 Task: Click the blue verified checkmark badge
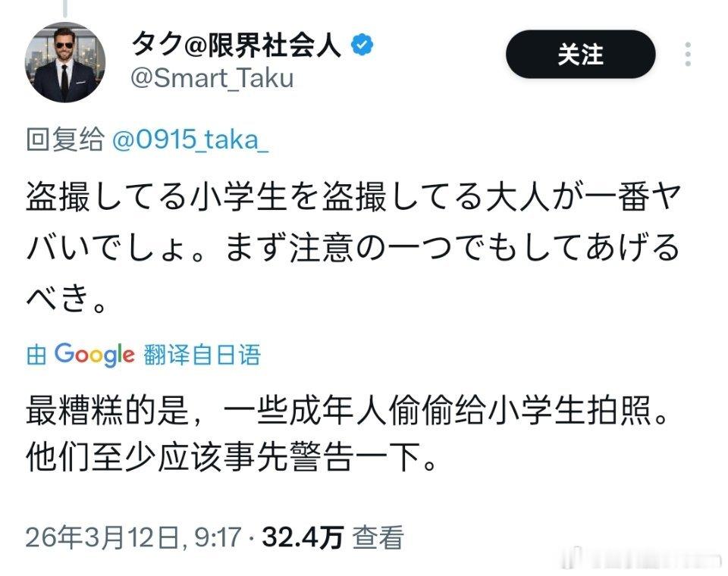[362, 45]
